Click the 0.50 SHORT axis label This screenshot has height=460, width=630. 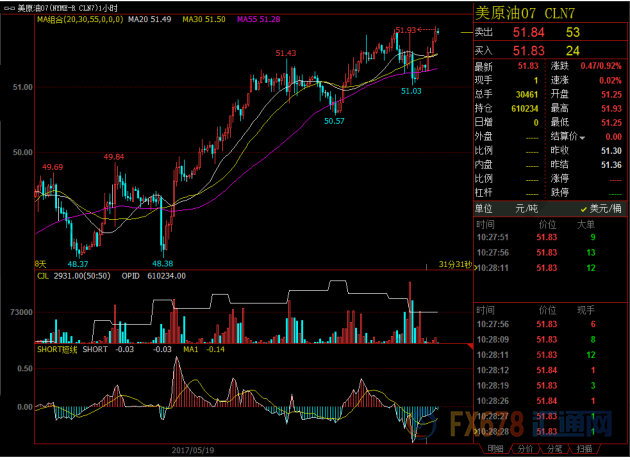click(x=25, y=368)
